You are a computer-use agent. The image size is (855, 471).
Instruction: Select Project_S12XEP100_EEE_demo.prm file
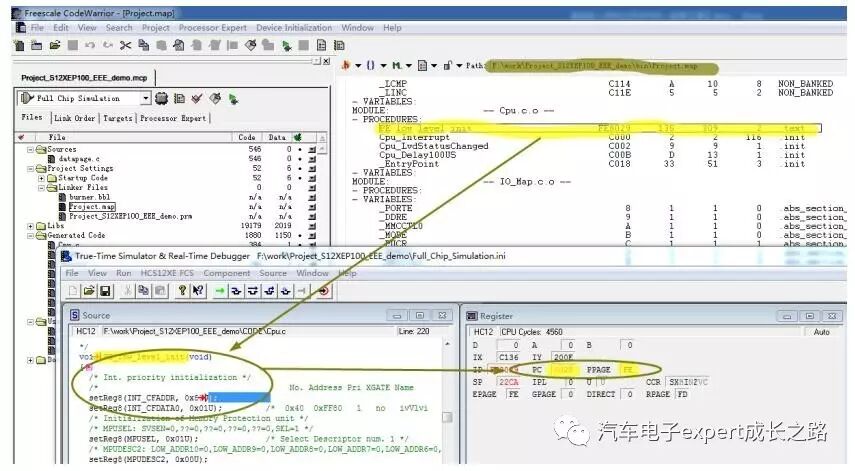click(x=130, y=216)
